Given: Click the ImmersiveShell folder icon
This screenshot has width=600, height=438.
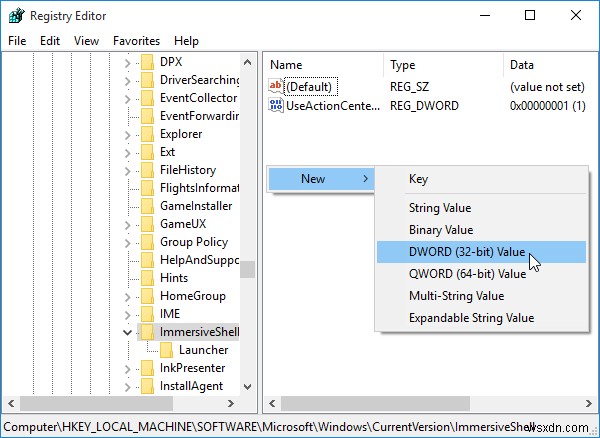Looking at the screenshot, I should 148,332.
